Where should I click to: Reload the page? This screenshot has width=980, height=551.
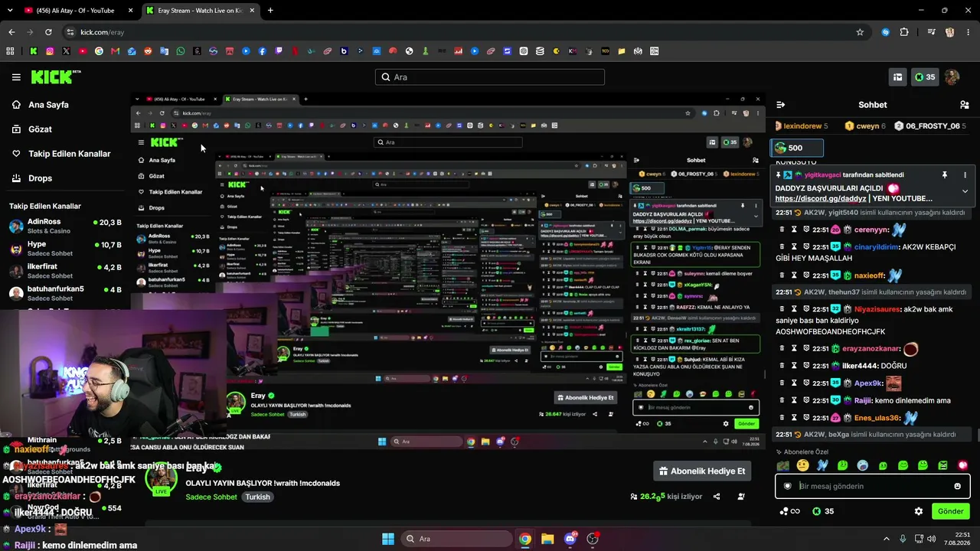[48, 32]
